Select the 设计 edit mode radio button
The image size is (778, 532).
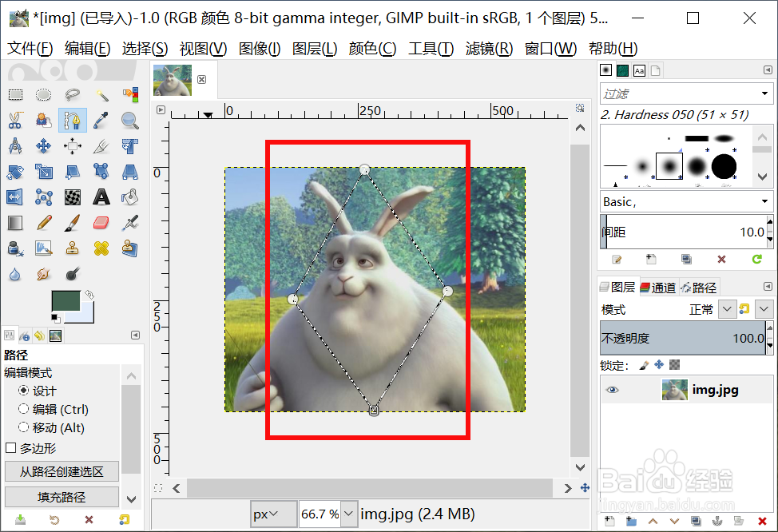(x=23, y=391)
